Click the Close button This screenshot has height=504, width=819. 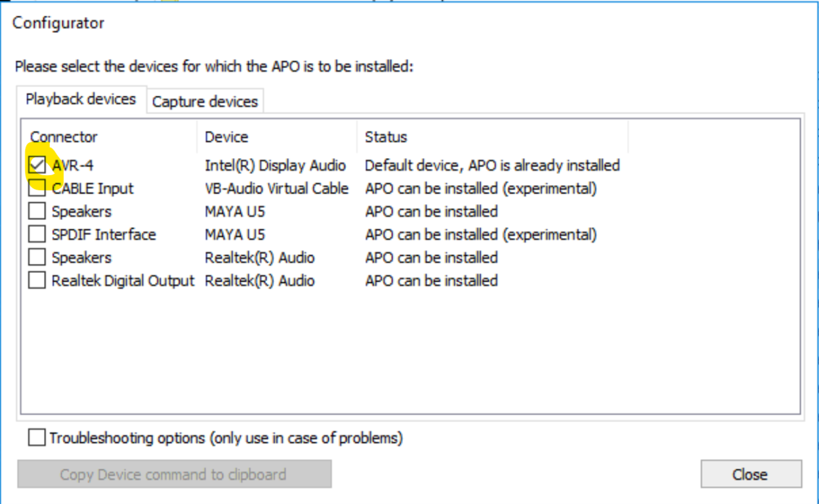pyautogui.click(x=751, y=474)
